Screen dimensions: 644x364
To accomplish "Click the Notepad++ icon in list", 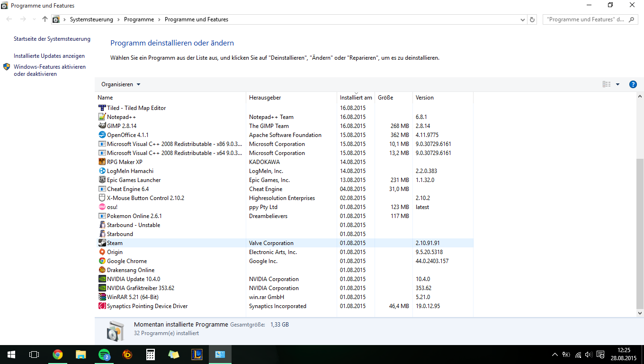I will 102,117.
